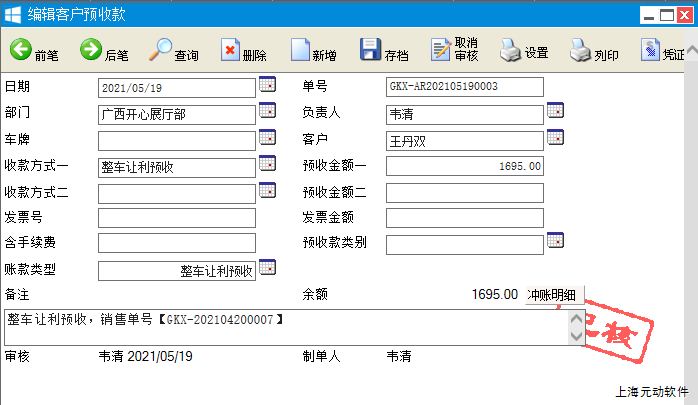Create a new record with 新增
The width and height of the screenshot is (698, 405).
[x=313, y=51]
